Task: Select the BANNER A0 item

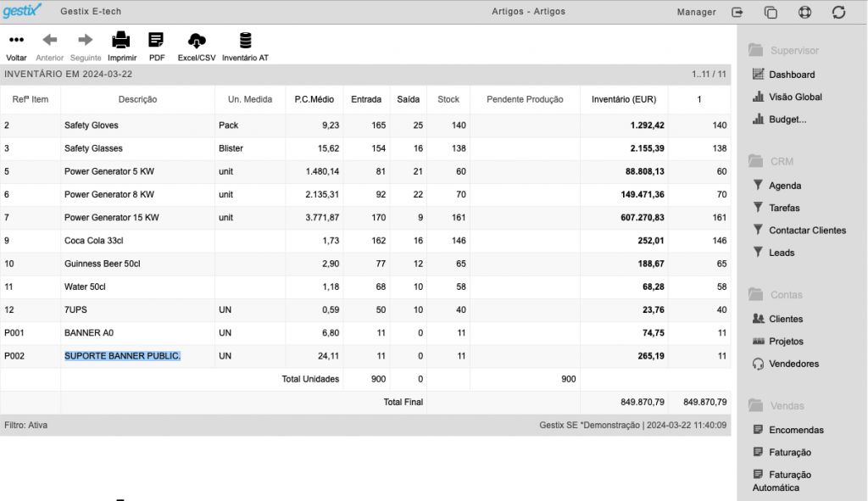Action: pyautogui.click(x=88, y=332)
